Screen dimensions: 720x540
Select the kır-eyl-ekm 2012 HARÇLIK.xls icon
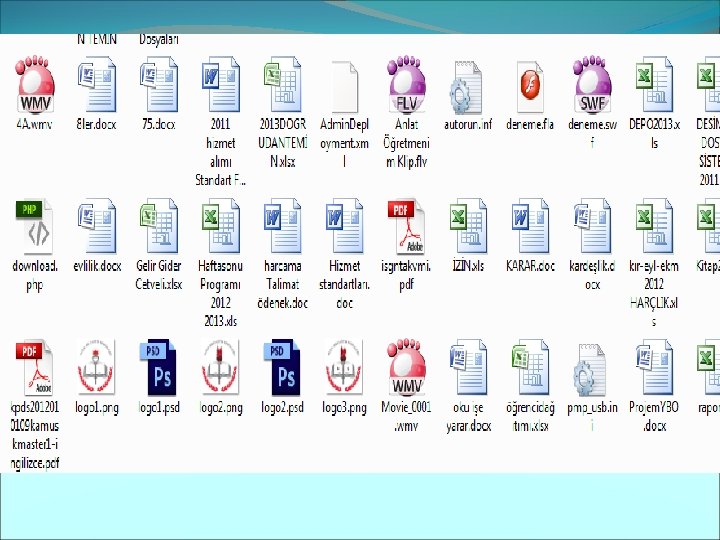pos(654,226)
